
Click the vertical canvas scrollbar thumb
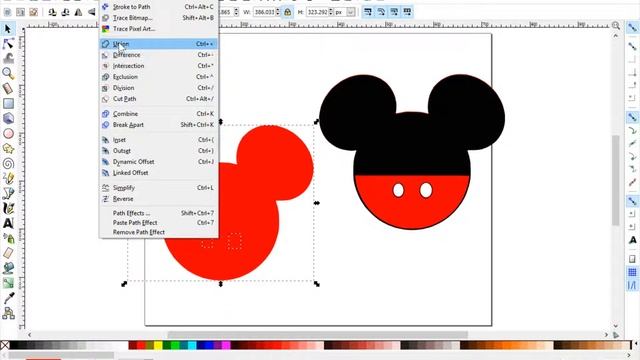[616, 180]
